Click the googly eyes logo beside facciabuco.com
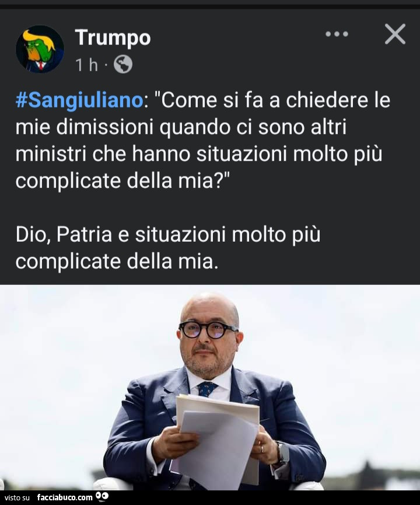The width and height of the screenshot is (420, 505). tap(102, 496)
